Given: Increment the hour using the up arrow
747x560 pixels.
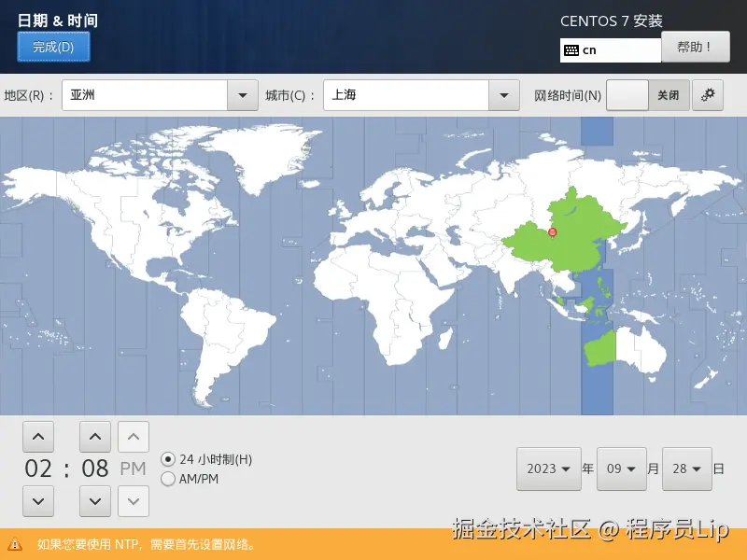Looking at the screenshot, I should pyautogui.click(x=38, y=436).
